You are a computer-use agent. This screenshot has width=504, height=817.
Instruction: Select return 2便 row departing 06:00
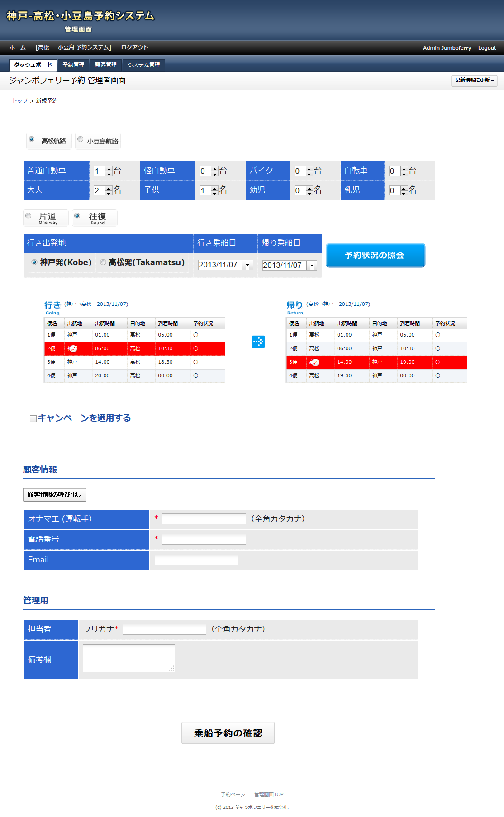pos(377,349)
